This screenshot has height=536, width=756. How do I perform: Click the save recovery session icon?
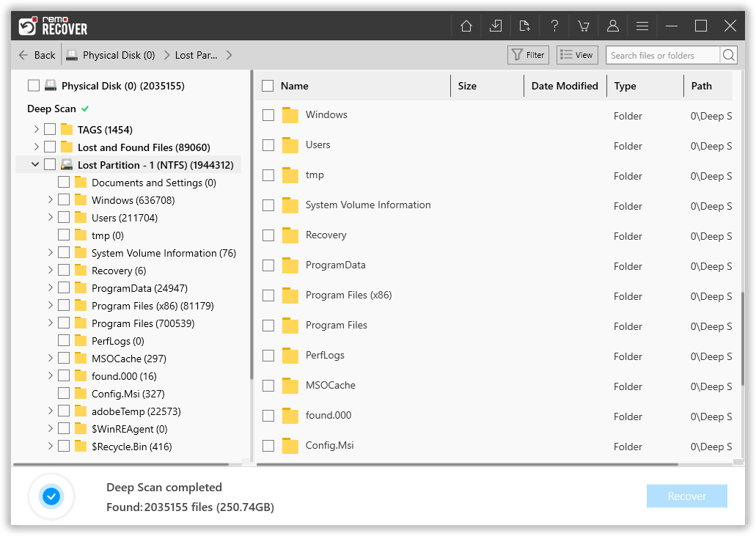[x=496, y=26]
